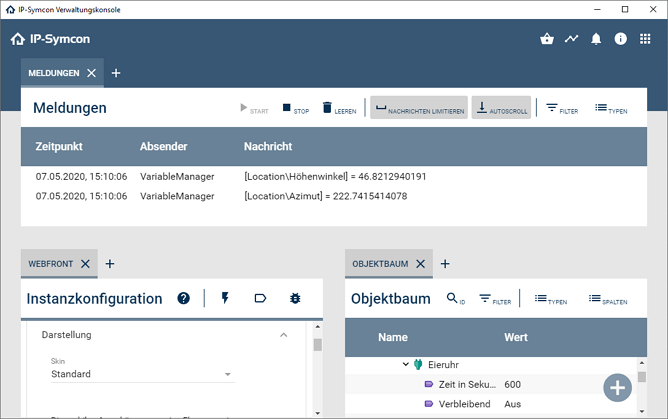Viewport: 668px width, 419px height.
Task: Switch to the Meldungen tab
Action: (x=54, y=73)
